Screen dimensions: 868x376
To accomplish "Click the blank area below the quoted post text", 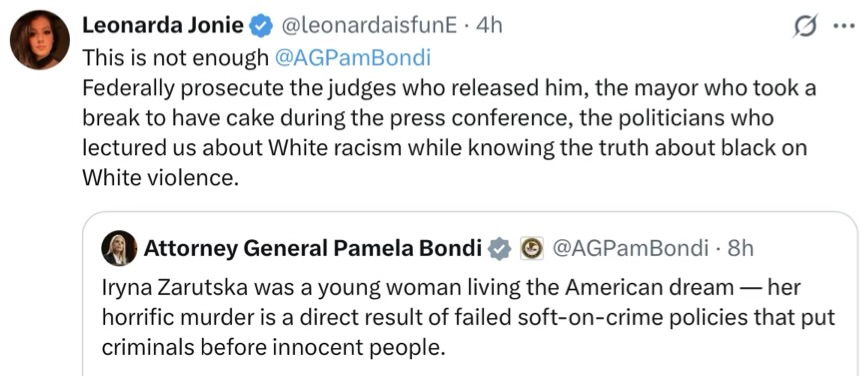I will (470, 369).
